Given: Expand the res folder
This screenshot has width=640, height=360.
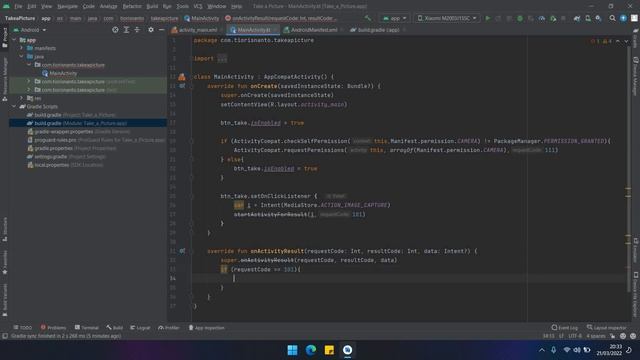Looking at the screenshot, I should tap(22, 98).
